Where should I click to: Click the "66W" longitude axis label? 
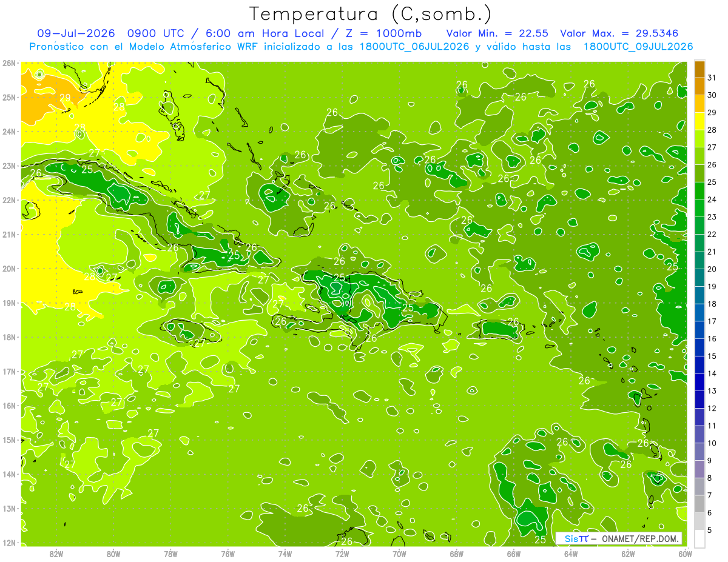click(514, 554)
